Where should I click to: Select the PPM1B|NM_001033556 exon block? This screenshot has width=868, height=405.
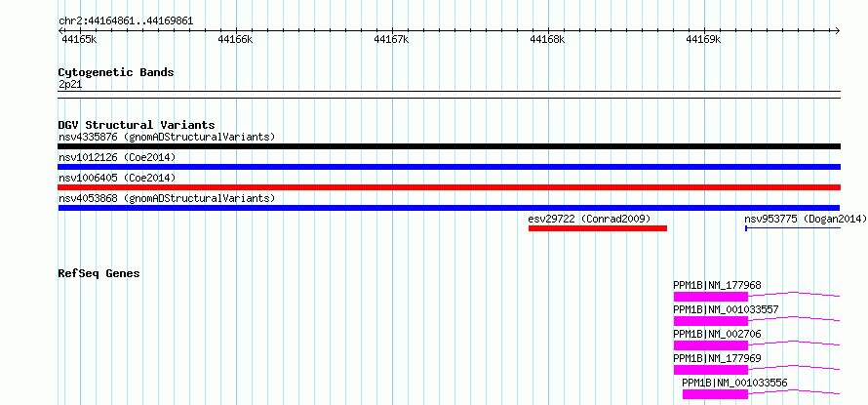click(715, 394)
